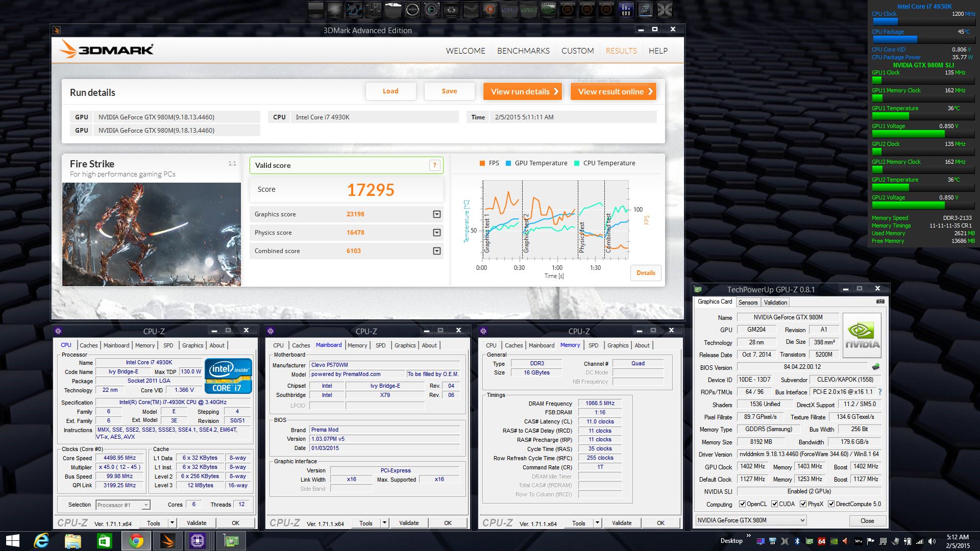Click the GPU-Z screenshot camera icon

[880, 302]
